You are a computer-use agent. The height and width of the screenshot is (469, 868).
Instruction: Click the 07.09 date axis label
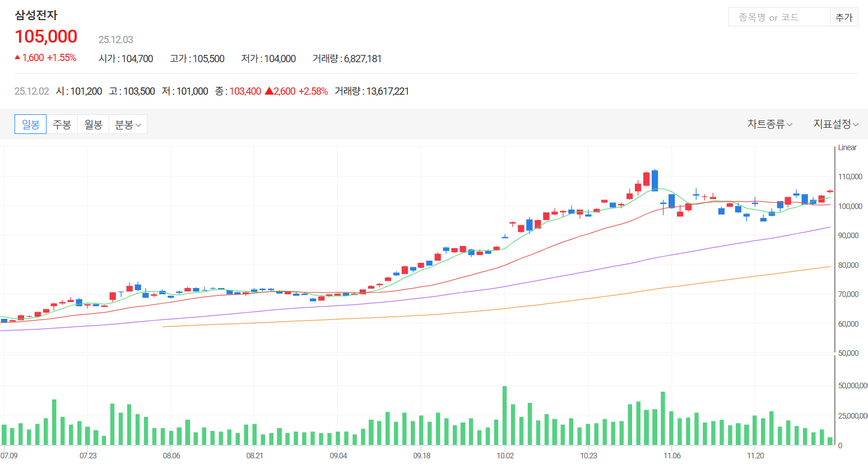9,456
